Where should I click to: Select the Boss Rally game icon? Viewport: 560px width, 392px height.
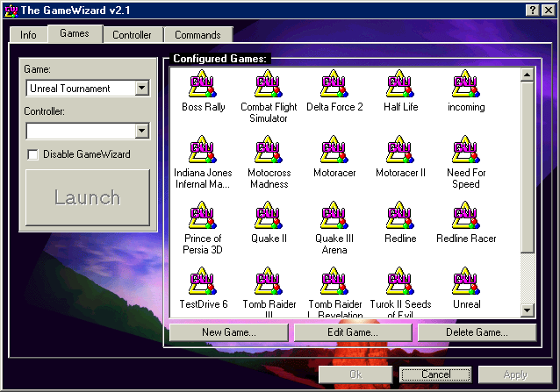[203, 84]
